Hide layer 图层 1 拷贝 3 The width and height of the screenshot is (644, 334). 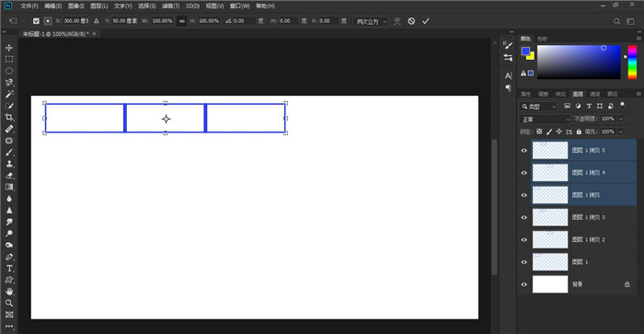(524, 217)
